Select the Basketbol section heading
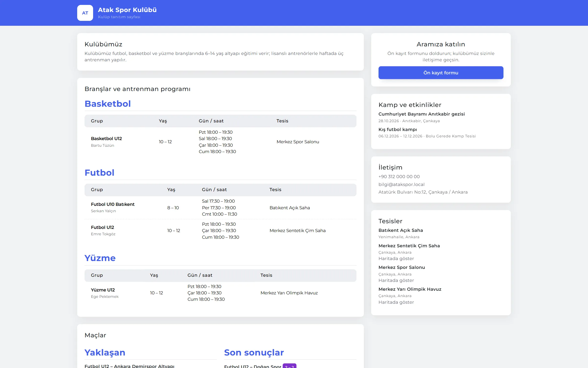 coord(108,104)
